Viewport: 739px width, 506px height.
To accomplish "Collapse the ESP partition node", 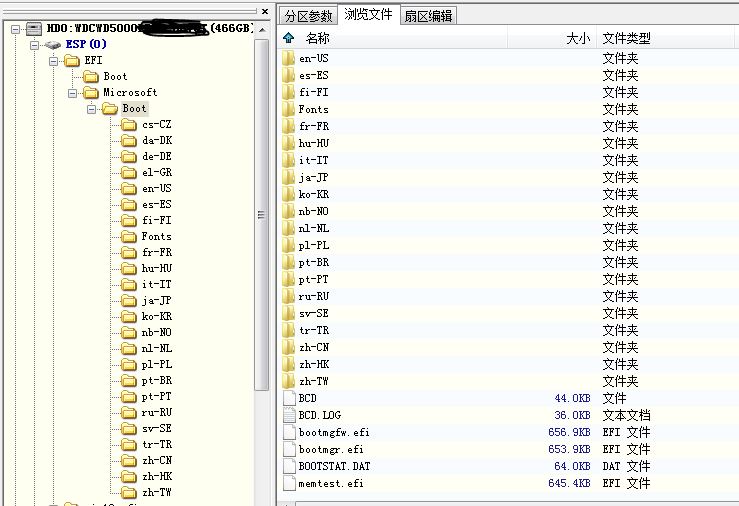I will point(34,45).
